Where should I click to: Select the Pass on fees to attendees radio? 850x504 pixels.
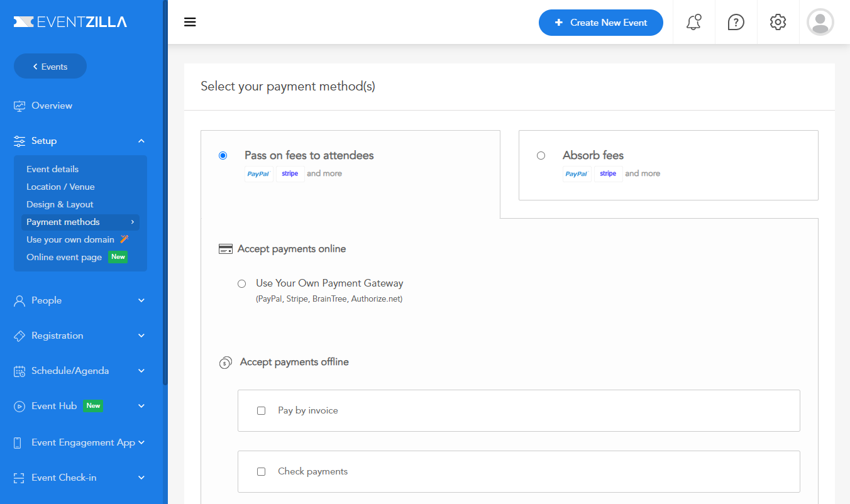[223, 155]
